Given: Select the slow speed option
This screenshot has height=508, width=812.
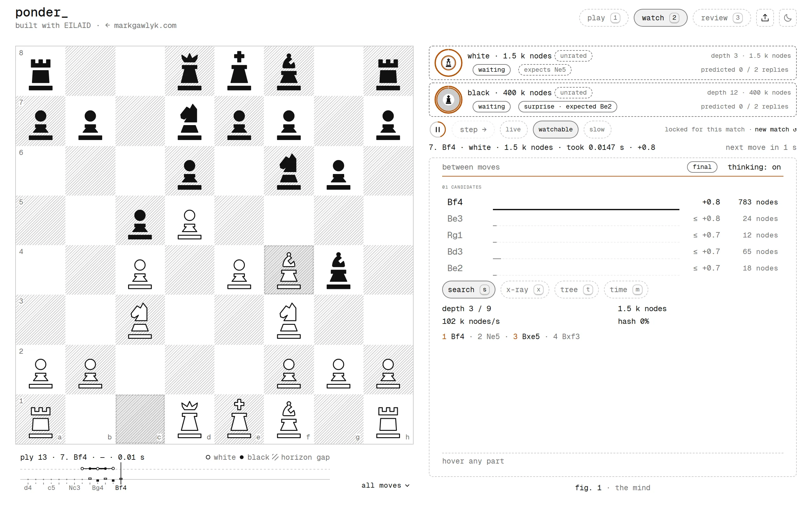Looking at the screenshot, I should coord(597,129).
